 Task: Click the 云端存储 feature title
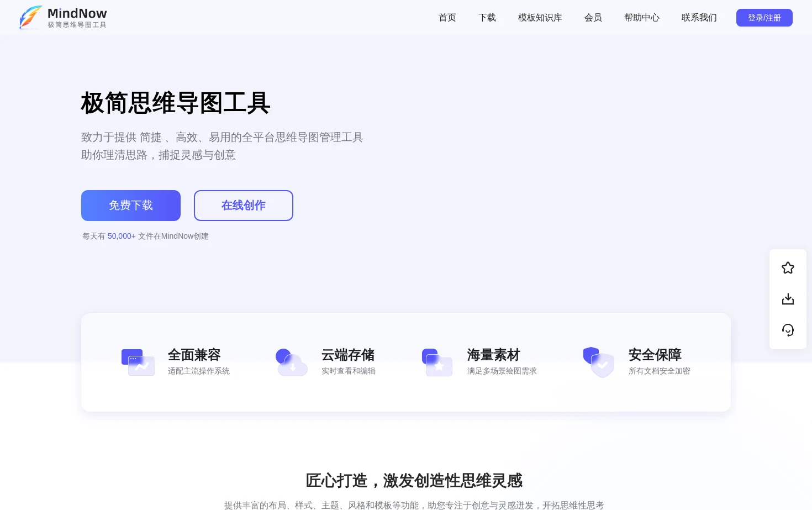click(348, 355)
